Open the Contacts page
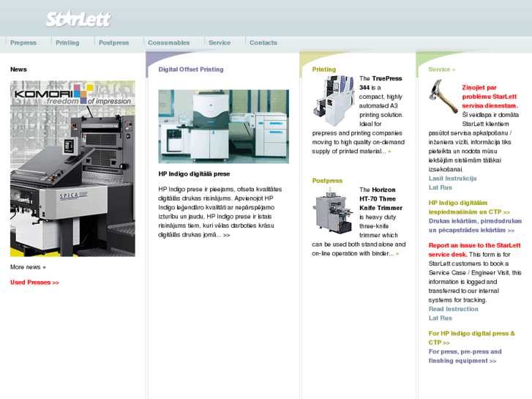 (x=263, y=42)
